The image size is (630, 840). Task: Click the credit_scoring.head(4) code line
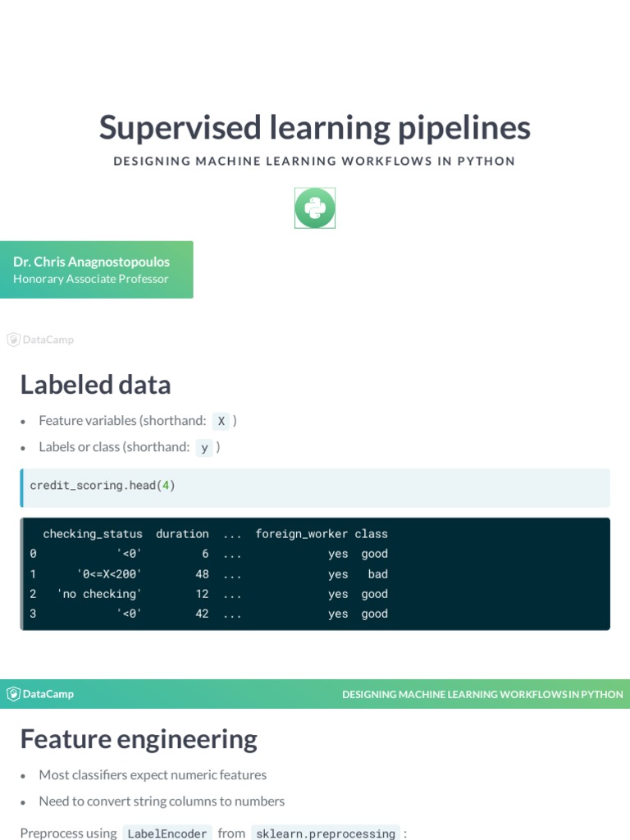tap(103, 486)
